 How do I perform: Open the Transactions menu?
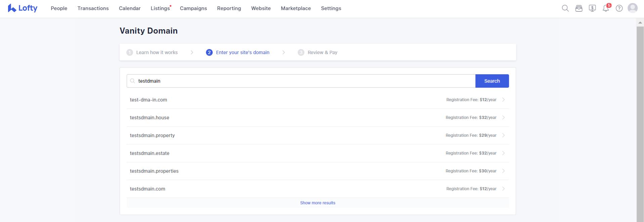pyautogui.click(x=93, y=8)
